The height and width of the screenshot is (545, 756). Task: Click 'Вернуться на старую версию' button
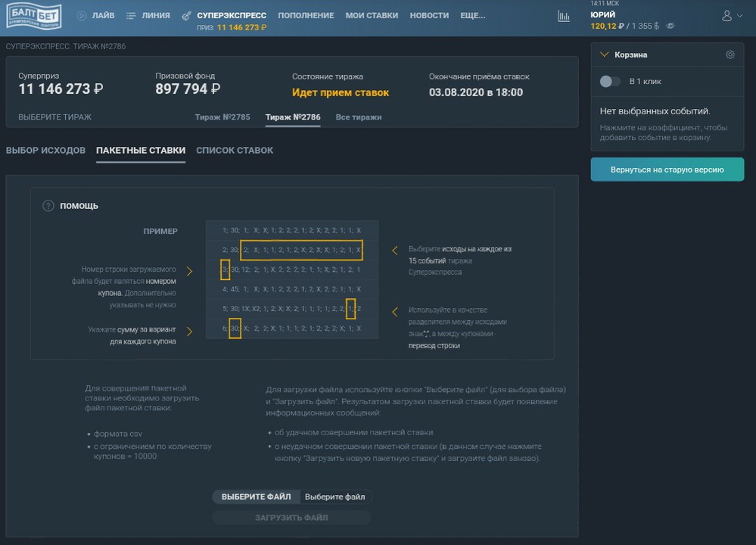point(667,170)
